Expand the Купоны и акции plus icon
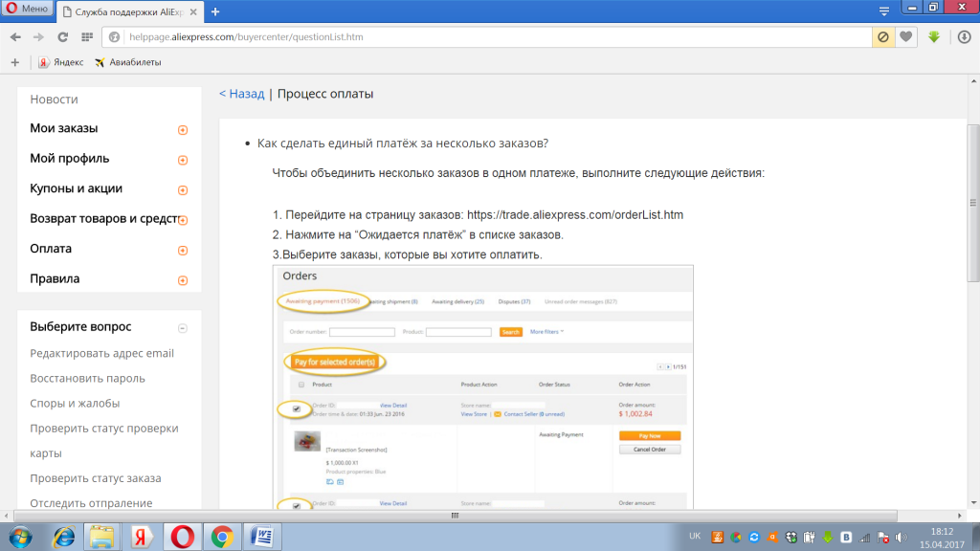The width and height of the screenshot is (980, 551). pyautogui.click(x=183, y=190)
